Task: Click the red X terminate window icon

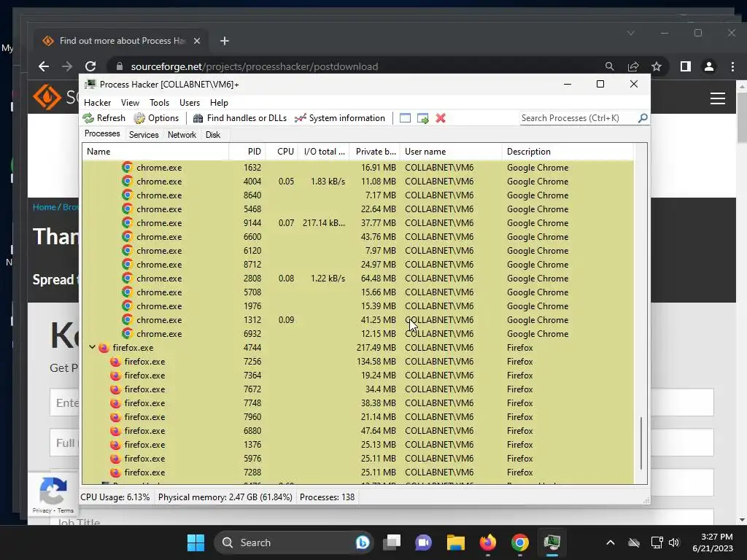Action: point(441,118)
